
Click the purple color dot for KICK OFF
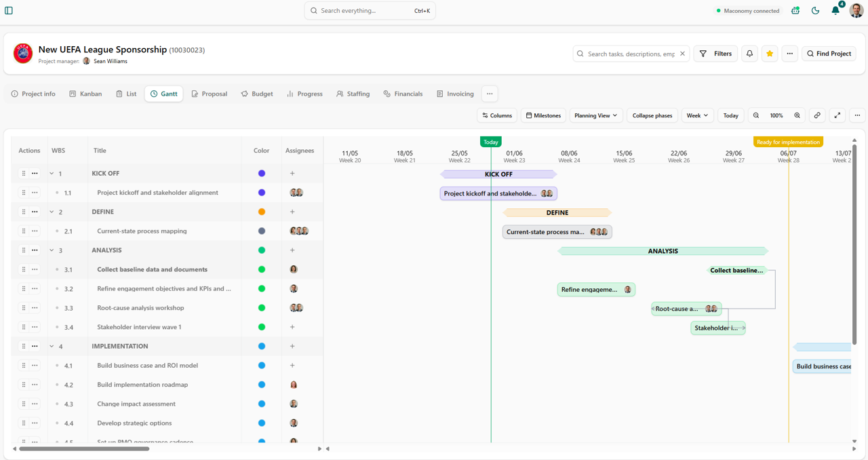[262, 174]
